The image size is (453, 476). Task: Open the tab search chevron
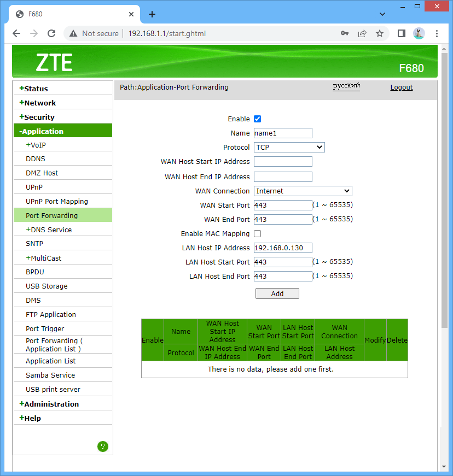point(382,14)
